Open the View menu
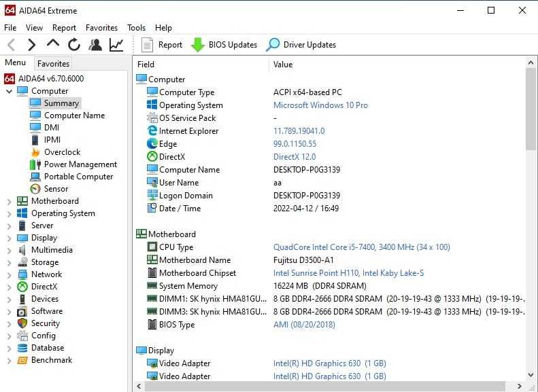 click(34, 28)
